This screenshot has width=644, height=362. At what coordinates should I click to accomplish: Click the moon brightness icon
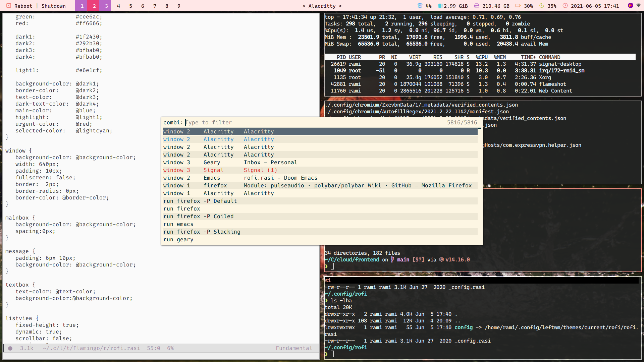[541, 6]
